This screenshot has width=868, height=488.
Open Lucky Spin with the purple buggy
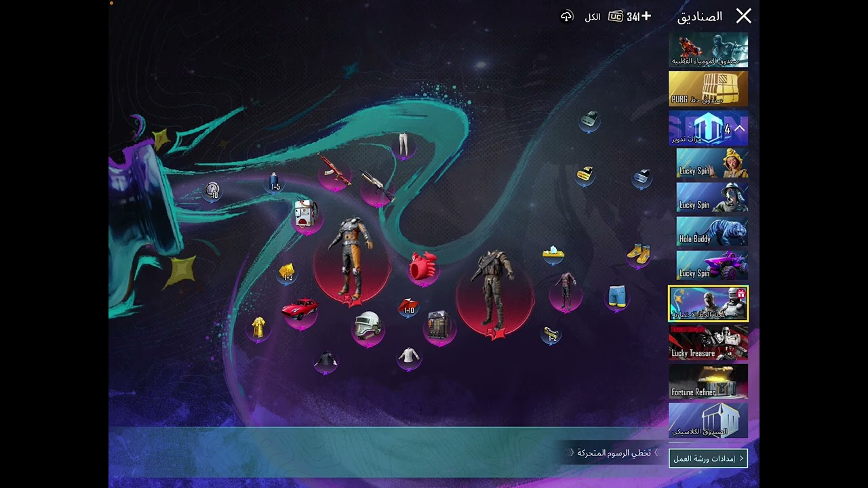tap(713, 266)
